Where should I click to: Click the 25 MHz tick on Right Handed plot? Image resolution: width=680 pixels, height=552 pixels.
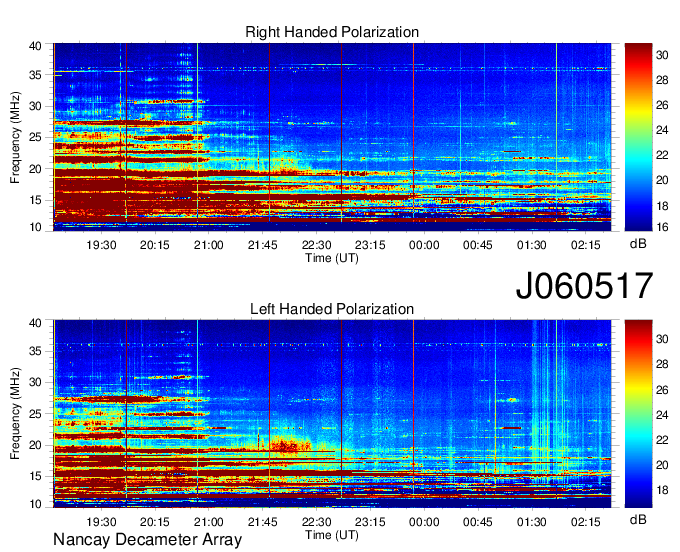(x=35, y=138)
